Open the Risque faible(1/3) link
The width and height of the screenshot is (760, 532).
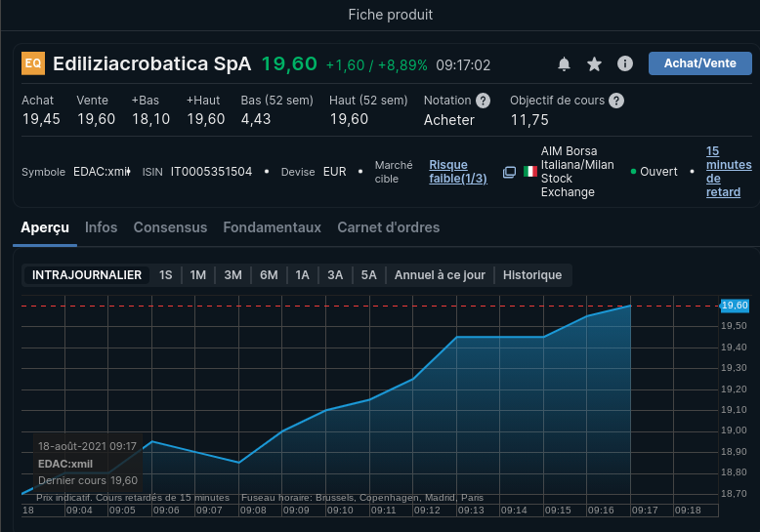(457, 172)
